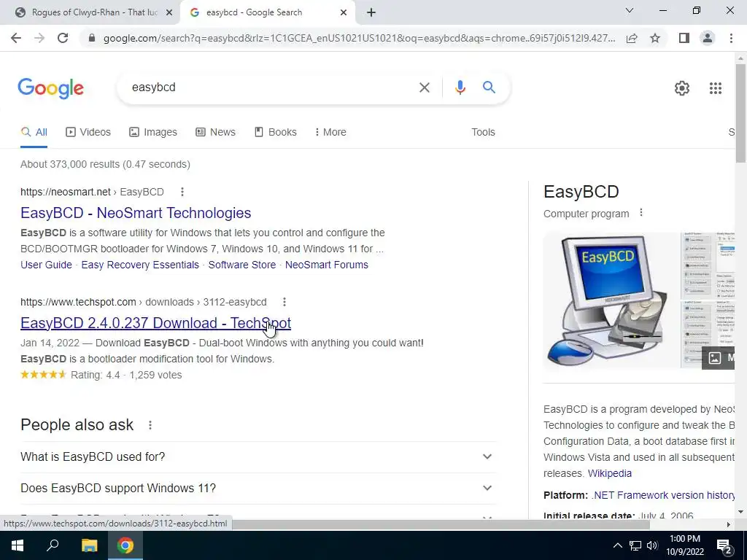Click the Tools button

(x=483, y=133)
